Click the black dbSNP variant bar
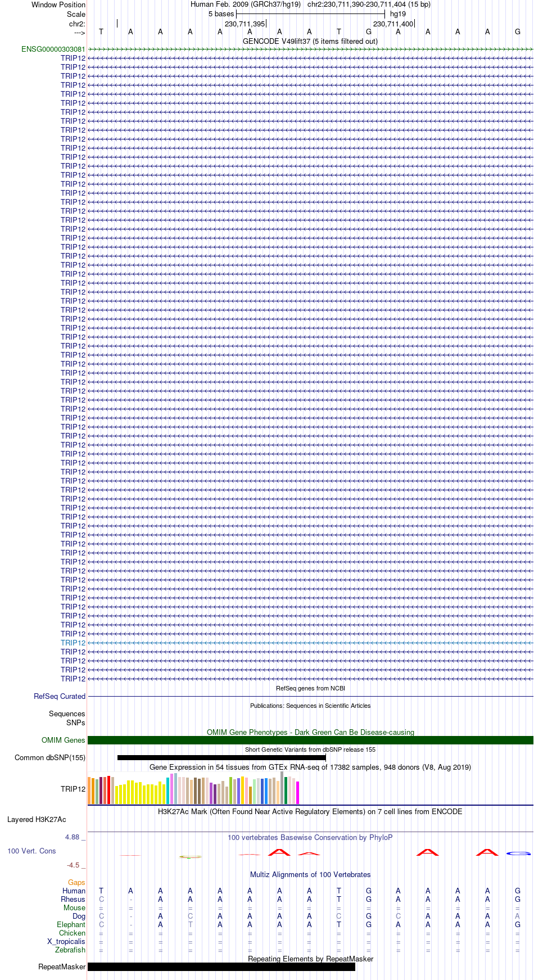 pos(221,757)
